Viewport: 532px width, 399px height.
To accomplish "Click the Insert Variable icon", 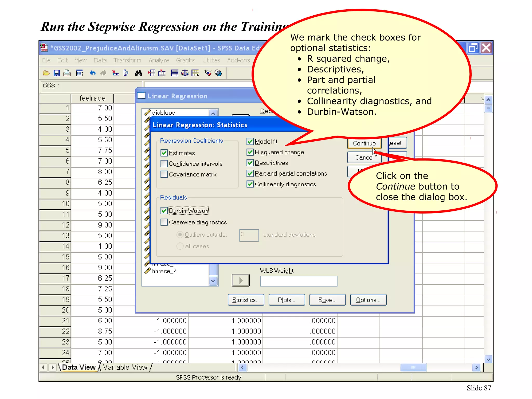I will pos(162,73).
